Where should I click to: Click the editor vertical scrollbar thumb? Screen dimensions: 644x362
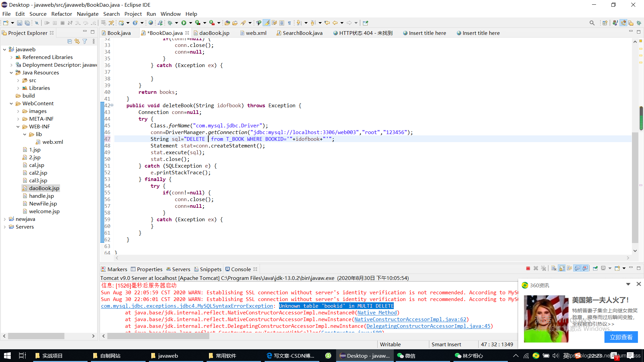click(635, 188)
